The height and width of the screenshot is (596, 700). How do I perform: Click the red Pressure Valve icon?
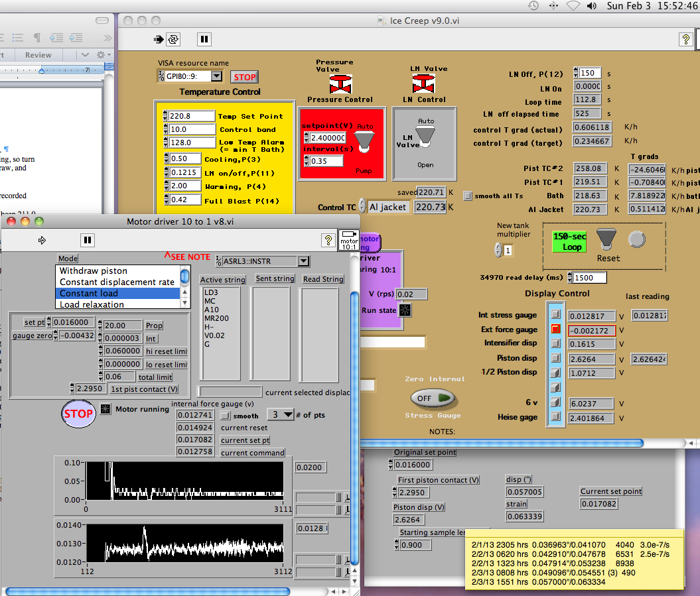pyautogui.click(x=340, y=84)
